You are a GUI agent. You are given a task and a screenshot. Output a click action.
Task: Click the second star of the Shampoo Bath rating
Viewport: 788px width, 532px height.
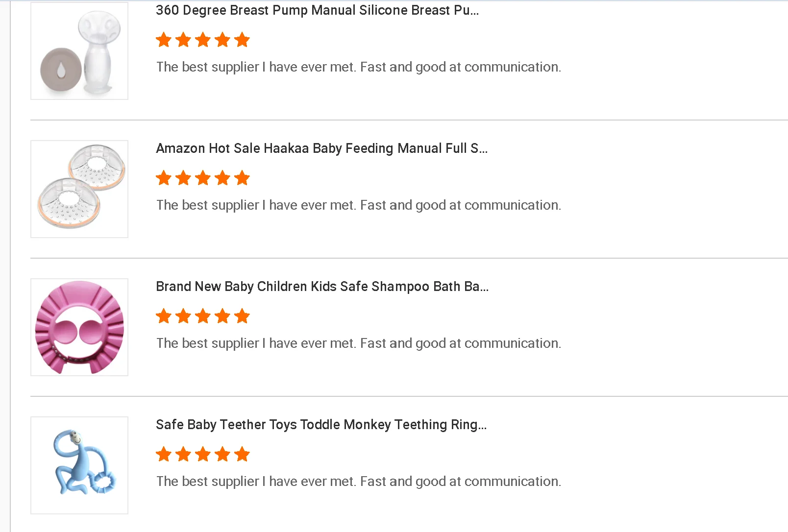[183, 316]
